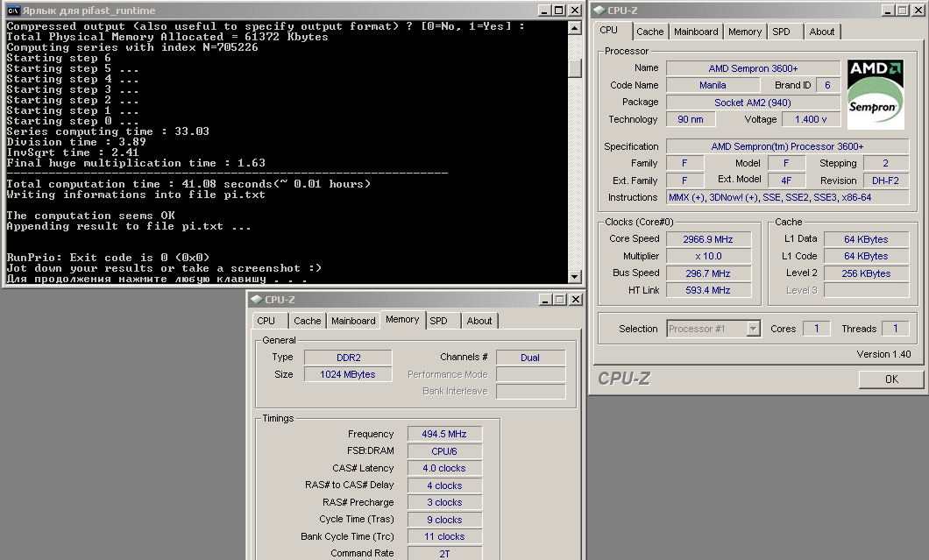929x560 pixels.
Task: Click the L1 Data cache value 64 KBytes
Action: click(x=866, y=239)
